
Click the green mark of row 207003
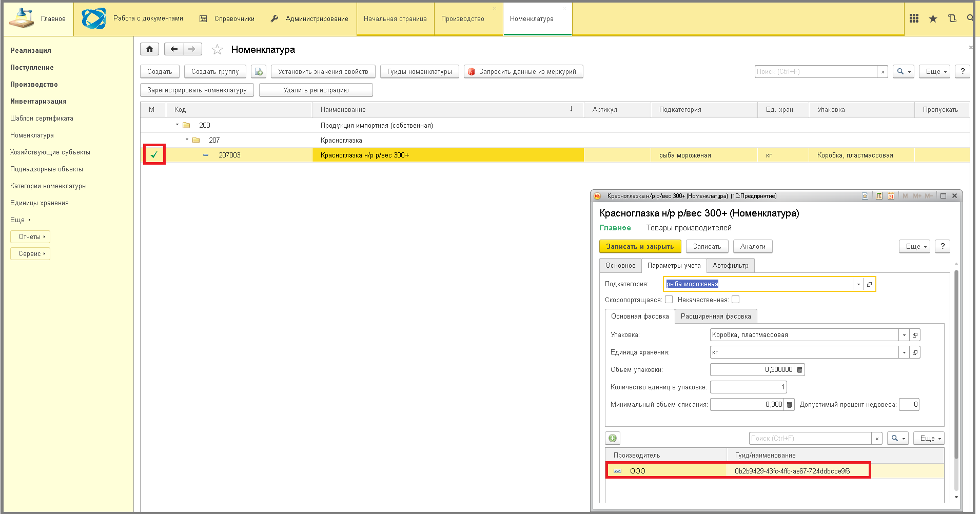click(154, 154)
